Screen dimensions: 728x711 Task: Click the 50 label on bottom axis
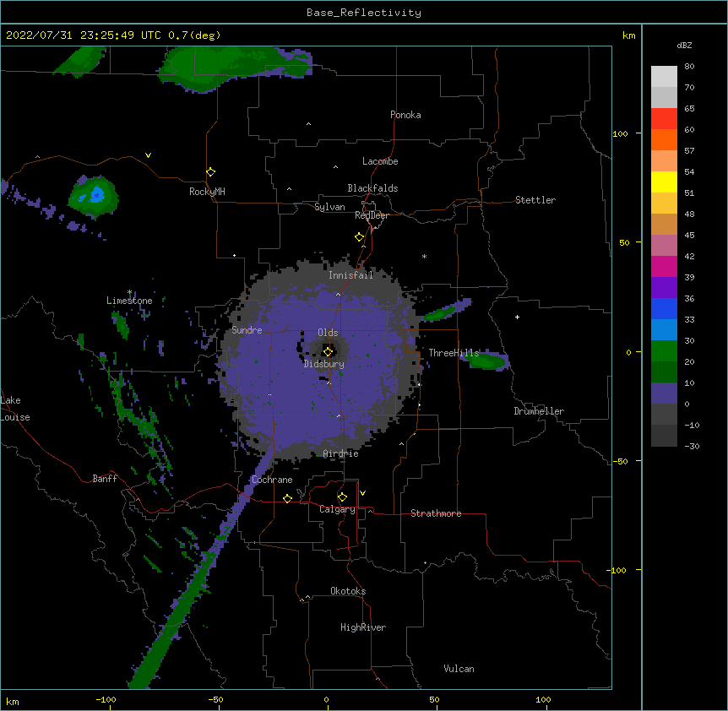coord(435,699)
